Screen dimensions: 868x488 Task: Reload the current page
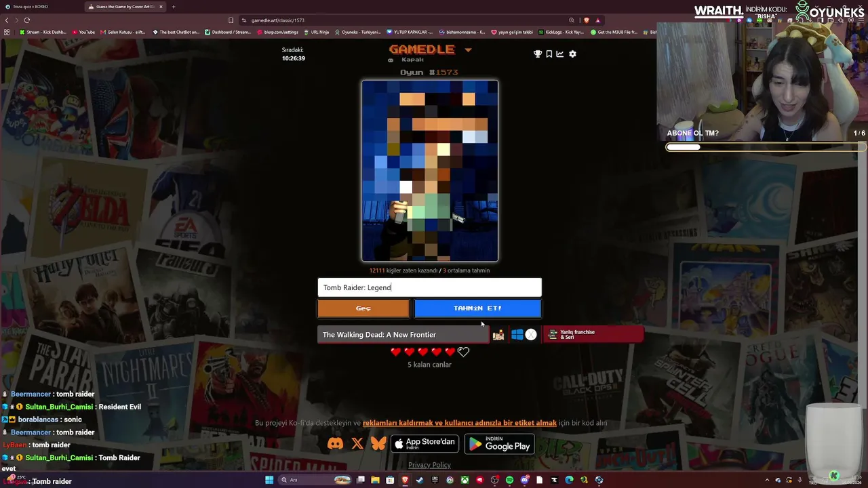(x=27, y=20)
